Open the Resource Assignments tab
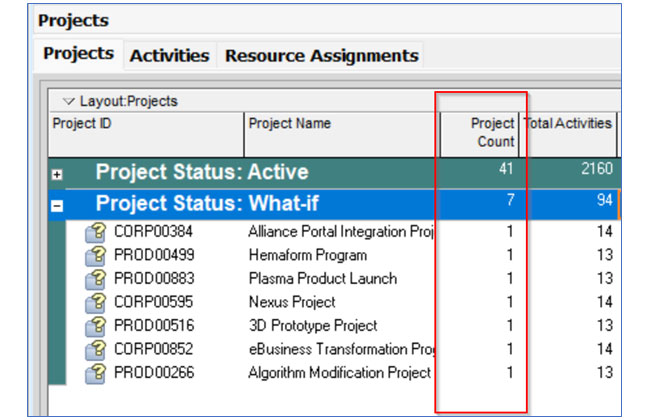650x420 pixels. coord(321,56)
